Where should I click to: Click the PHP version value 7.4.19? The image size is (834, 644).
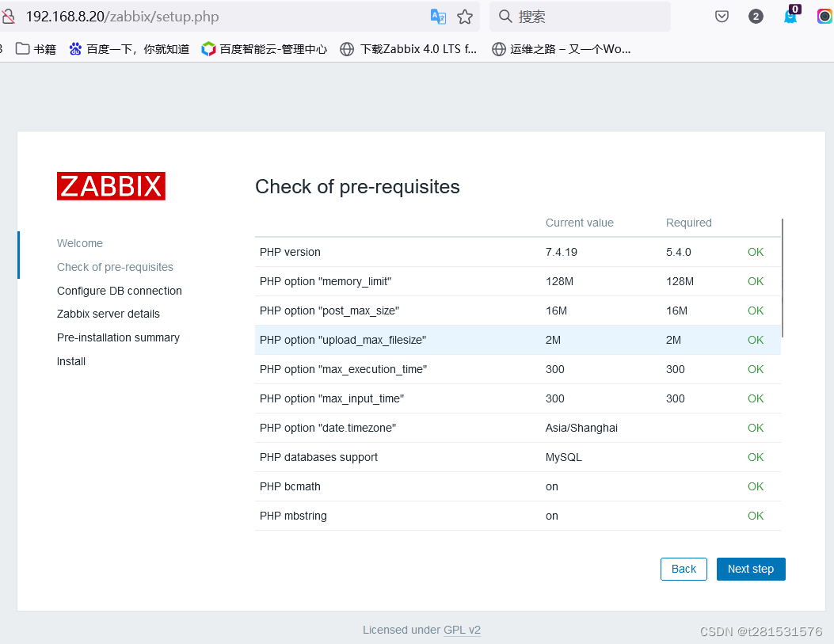point(561,252)
